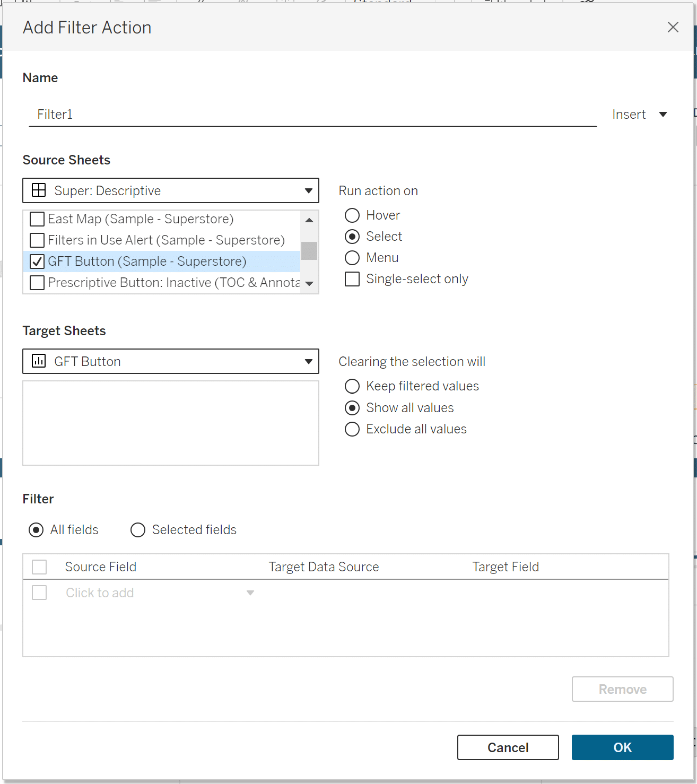Screen dimensions: 697x784
Task: Open the Source Sheets dropdown
Action: point(171,190)
